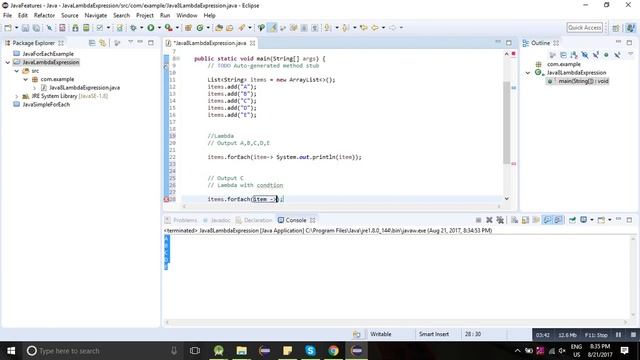Remove all terminated launches in Console
The image size is (640, 360).
pyautogui.click(x=500, y=220)
